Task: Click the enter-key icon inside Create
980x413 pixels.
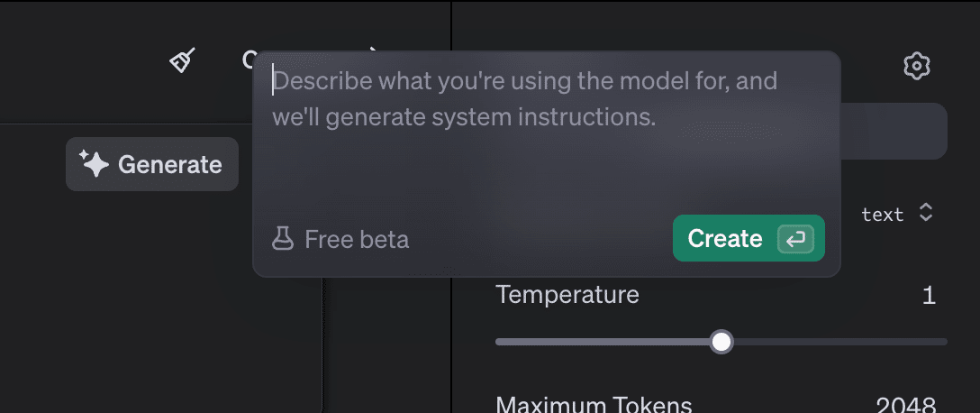Action: (x=795, y=239)
